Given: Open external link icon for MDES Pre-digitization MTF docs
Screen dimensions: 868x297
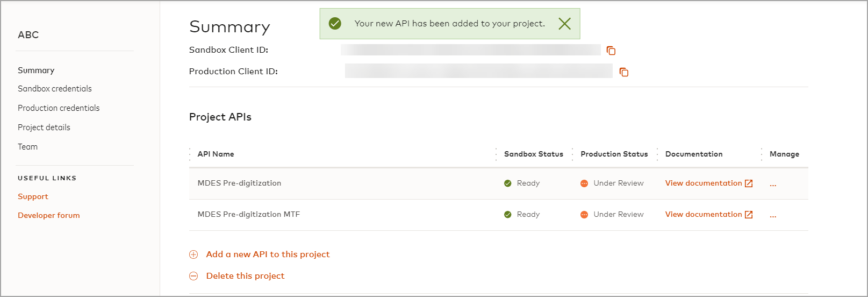Looking at the screenshot, I should tap(749, 215).
